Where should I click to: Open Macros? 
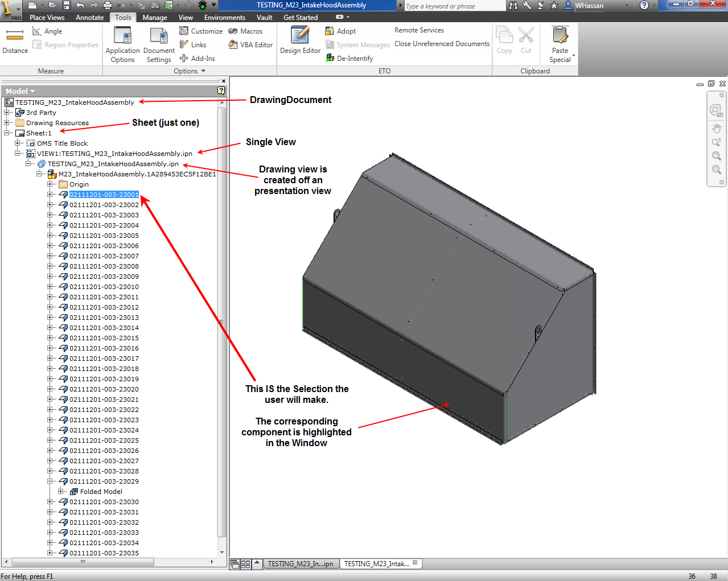point(245,31)
